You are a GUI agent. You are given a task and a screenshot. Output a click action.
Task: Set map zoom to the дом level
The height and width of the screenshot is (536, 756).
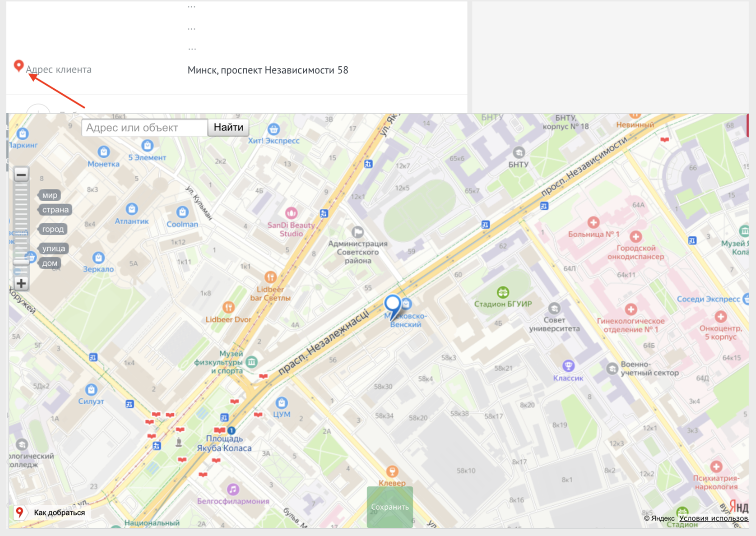(50, 263)
